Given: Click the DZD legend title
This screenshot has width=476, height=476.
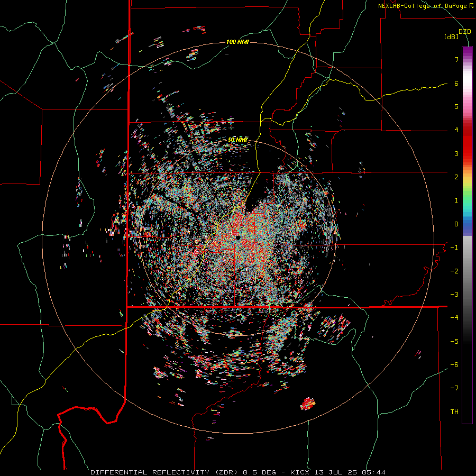Looking at the screenshot, I should (465, 32).
